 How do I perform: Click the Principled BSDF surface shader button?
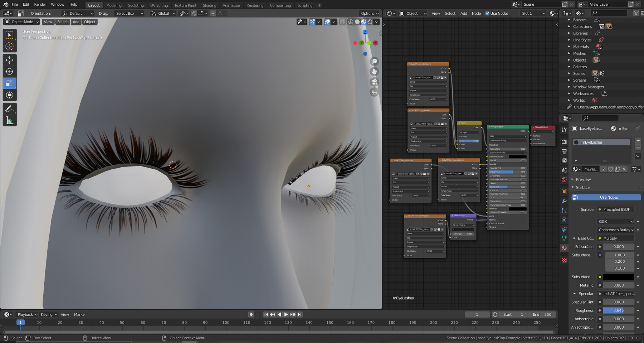click(x=615, y=209)
